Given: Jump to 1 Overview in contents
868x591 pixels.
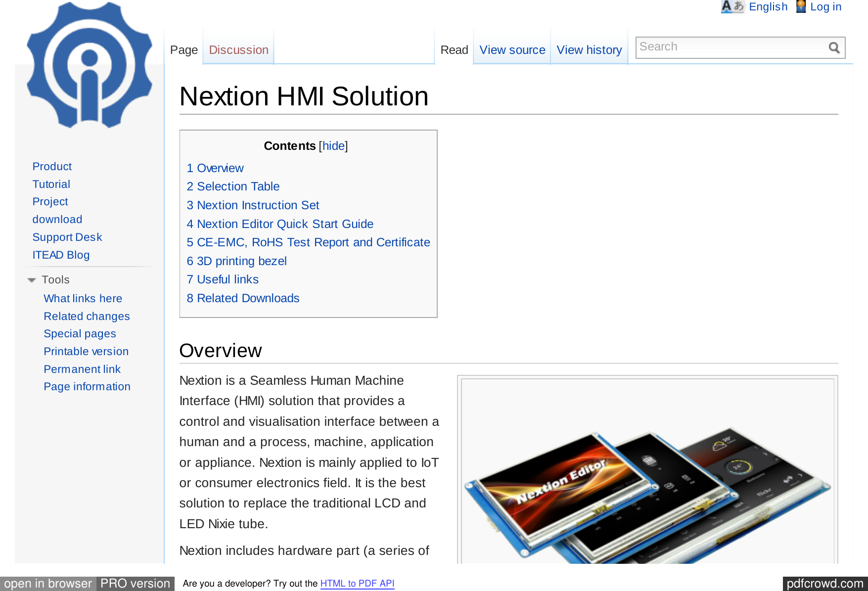Looking at the screenshot, I should pos(215,168).
